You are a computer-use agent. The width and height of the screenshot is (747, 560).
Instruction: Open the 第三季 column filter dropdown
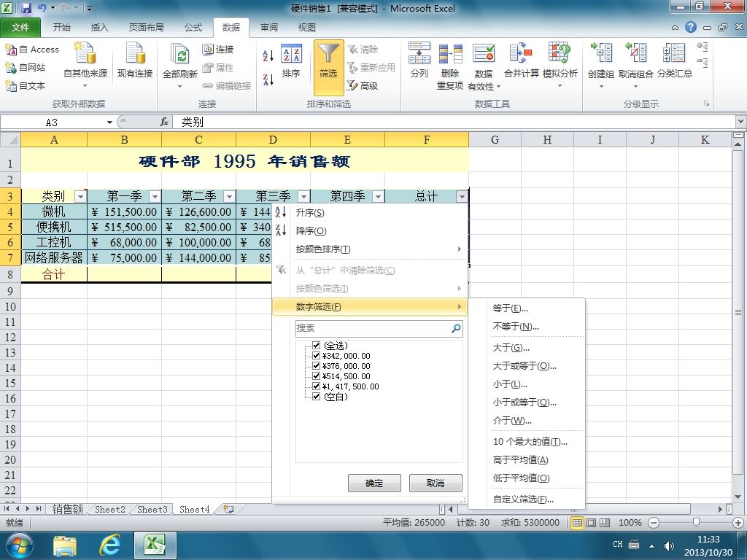click(x=303, y=197)
